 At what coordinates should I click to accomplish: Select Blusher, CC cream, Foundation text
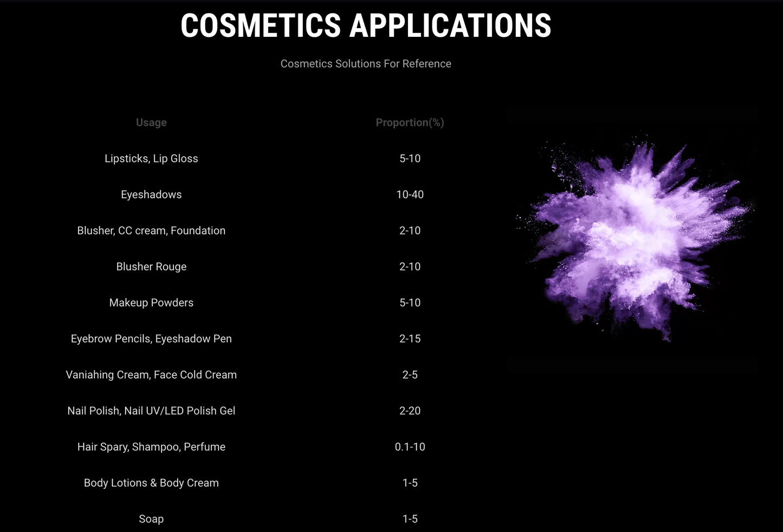click(151, 231)
